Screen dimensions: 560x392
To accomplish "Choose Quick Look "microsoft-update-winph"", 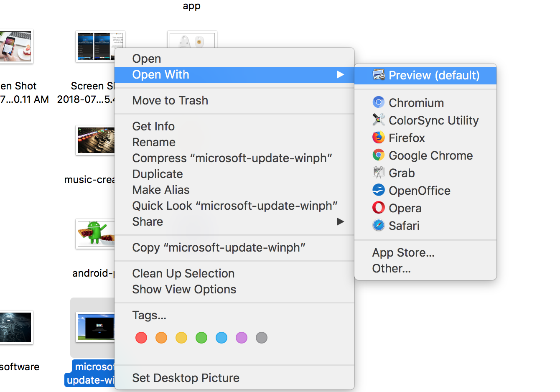I will (235, 206).
